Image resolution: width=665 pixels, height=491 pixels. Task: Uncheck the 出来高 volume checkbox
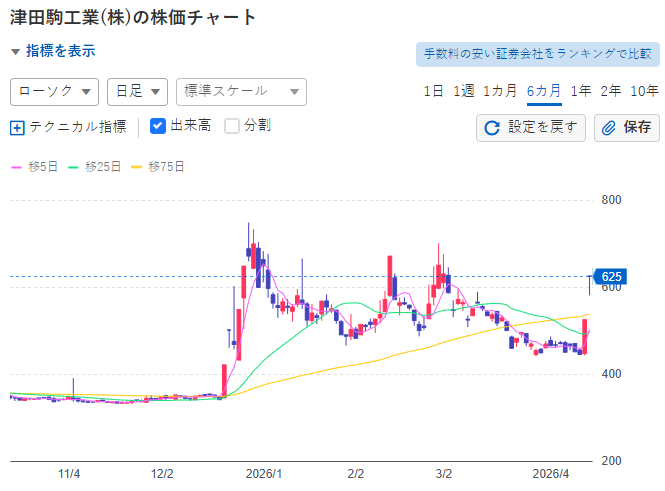coord(158,126)
